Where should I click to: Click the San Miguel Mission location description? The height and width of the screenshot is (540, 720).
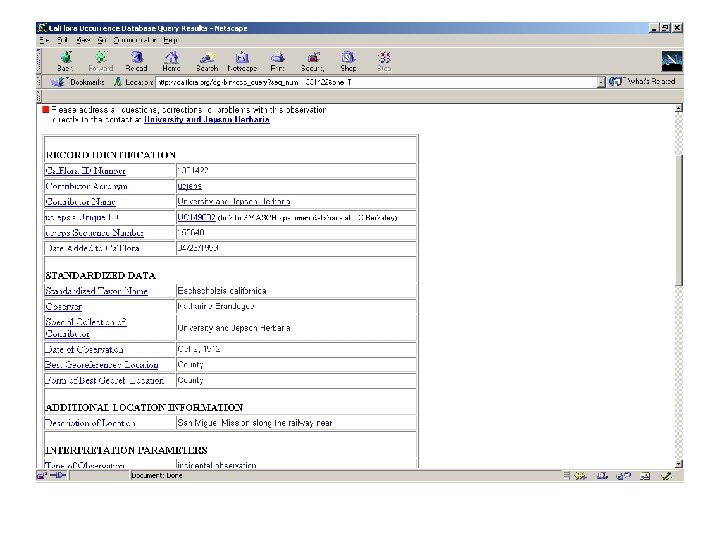click(254, 423)
